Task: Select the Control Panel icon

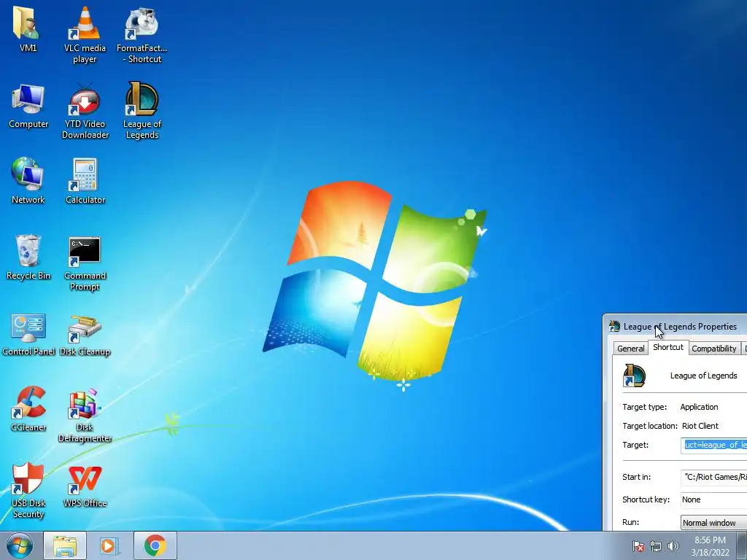Action: (x=28, y=333)
